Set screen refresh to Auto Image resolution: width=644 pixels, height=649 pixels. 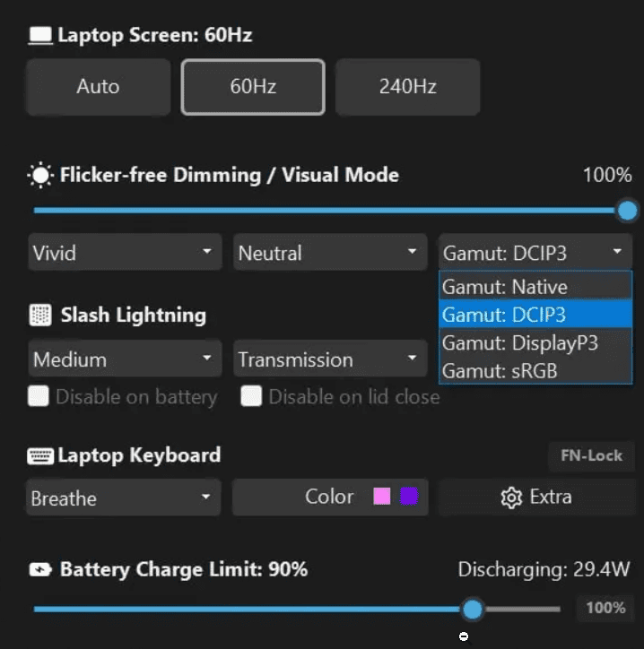tap(99, 87)
